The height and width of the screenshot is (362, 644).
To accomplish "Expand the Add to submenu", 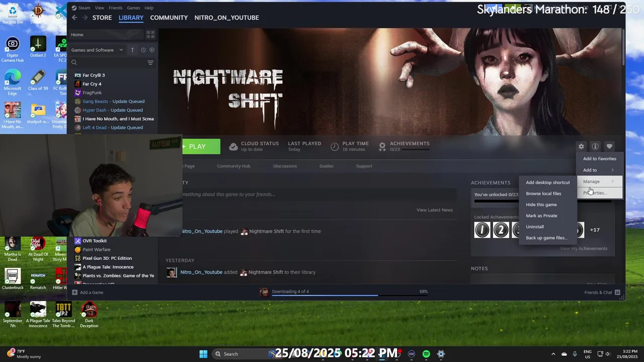I will click(599, 170).
